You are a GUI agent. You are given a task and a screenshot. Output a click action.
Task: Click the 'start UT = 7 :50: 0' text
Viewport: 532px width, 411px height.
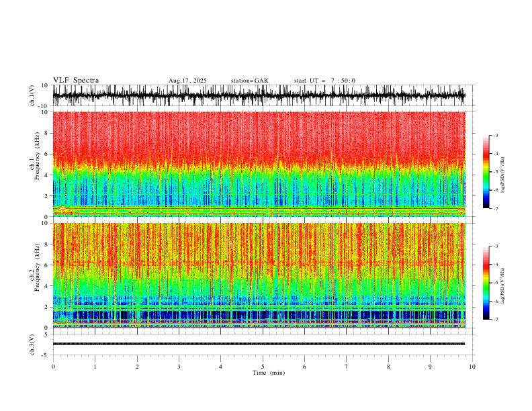pos(324,81)
